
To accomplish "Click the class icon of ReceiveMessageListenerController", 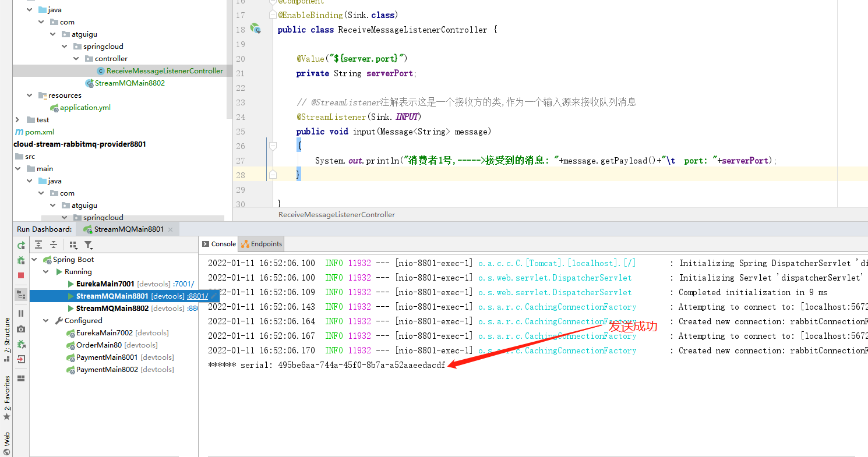I will coord(101,71).
